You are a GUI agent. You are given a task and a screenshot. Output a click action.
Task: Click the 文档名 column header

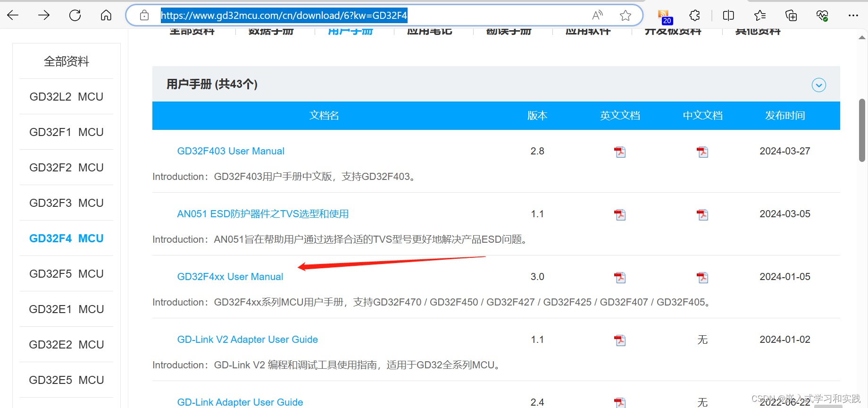[324, 116]
